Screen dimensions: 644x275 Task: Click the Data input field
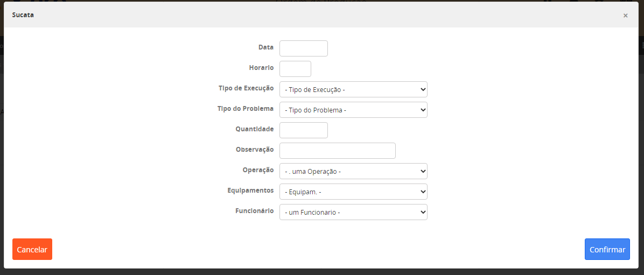pos(303,48)
